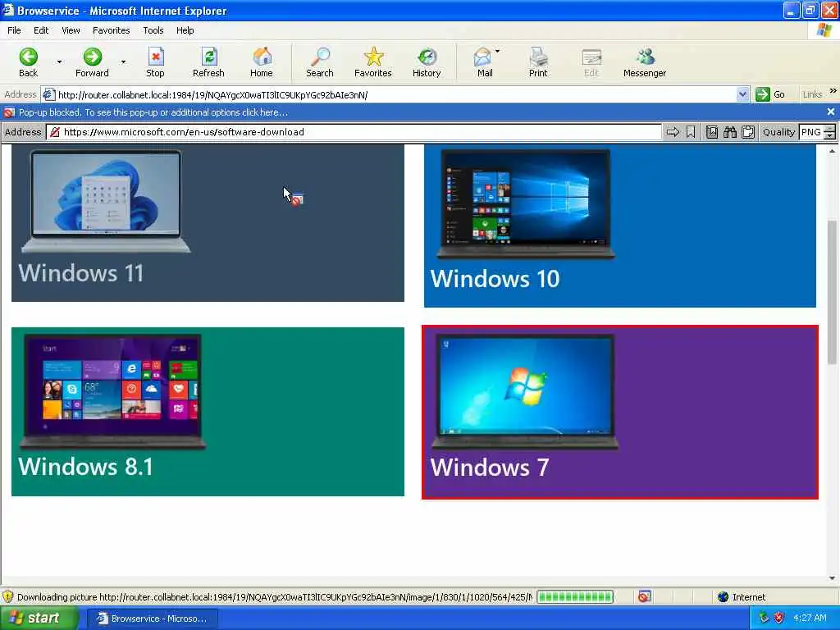Click the Windows flag throbber icon
Viewport: 840px width, 630px height.
pyautogui.click(x=824, y=30)
